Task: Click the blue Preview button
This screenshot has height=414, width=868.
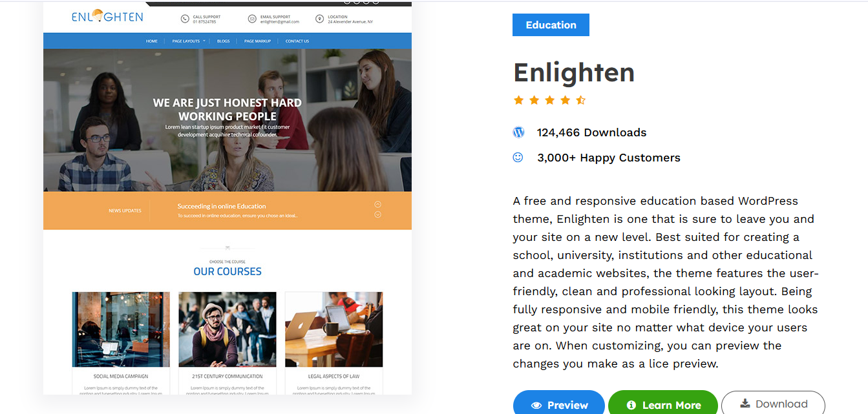Action: coord(559,403)
